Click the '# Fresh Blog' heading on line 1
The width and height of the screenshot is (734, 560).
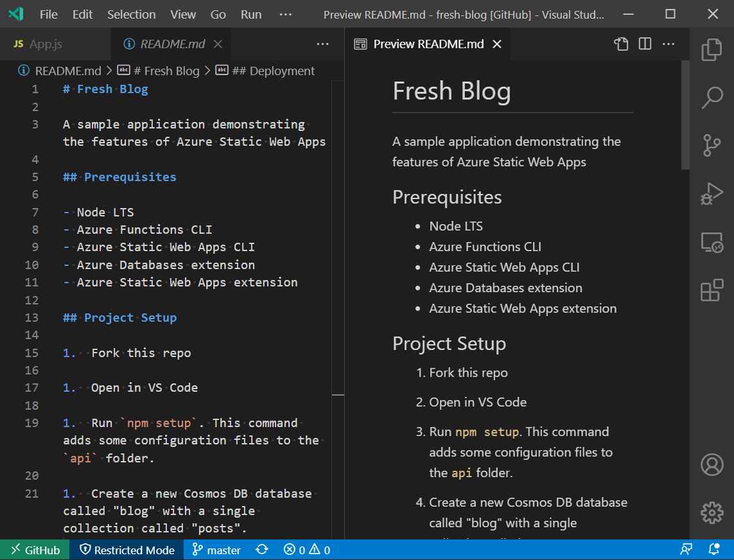click(105, 89)
